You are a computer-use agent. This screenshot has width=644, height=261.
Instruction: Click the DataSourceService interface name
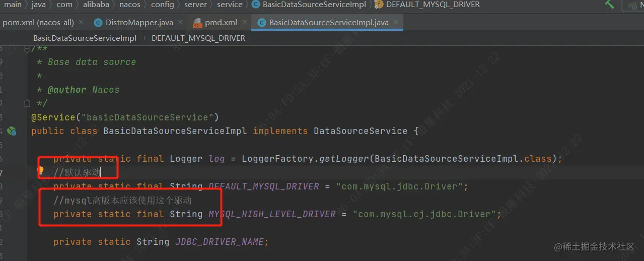[x=361, y=131]
